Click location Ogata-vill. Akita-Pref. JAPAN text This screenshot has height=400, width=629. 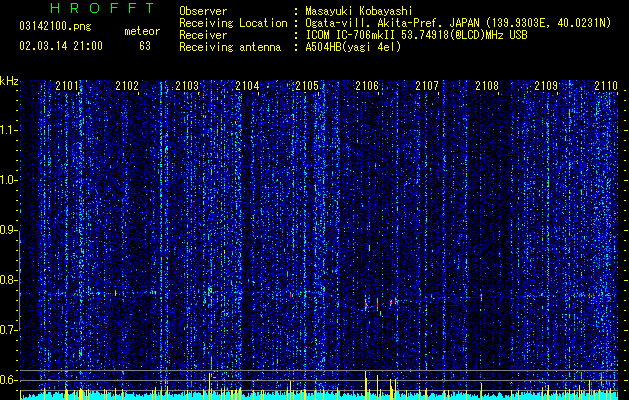pyautogui.click(x=458, y=23)
